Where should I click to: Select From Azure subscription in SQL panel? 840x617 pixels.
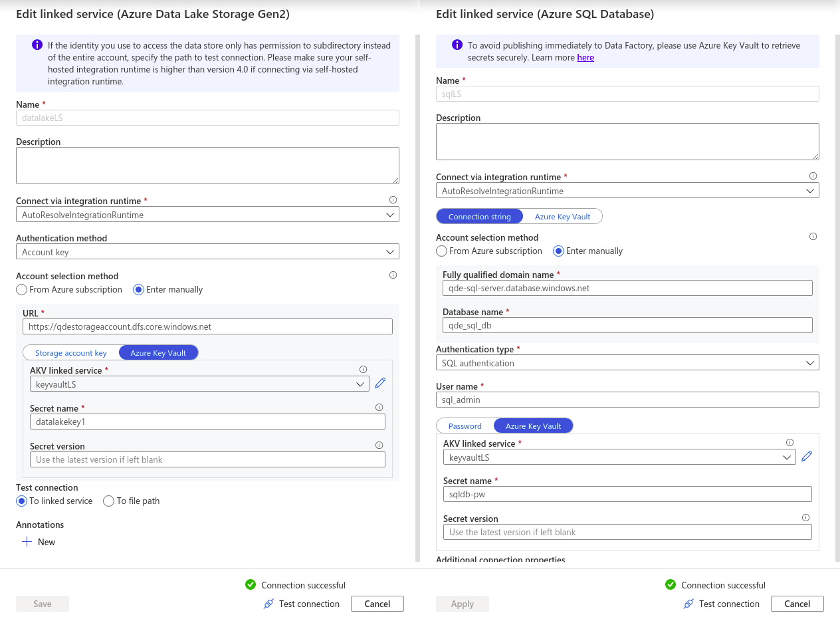(442, 251)
